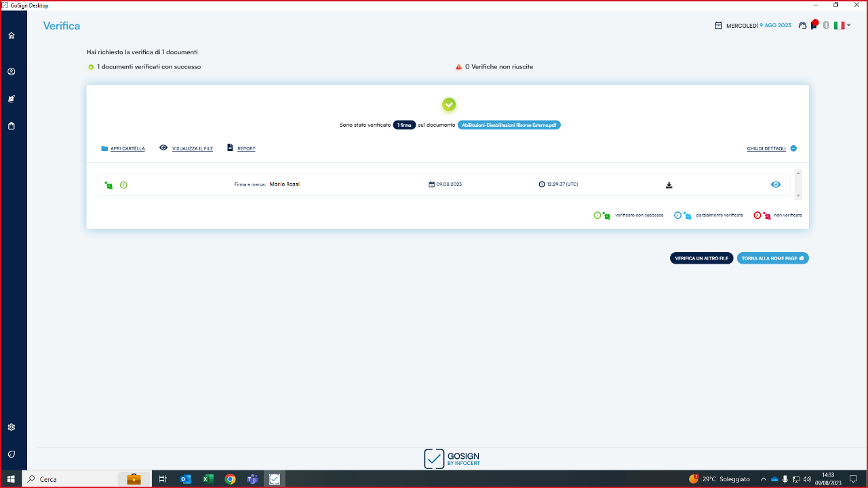
Task: Open settings gear in the sidebar
Action: [12, 427]
